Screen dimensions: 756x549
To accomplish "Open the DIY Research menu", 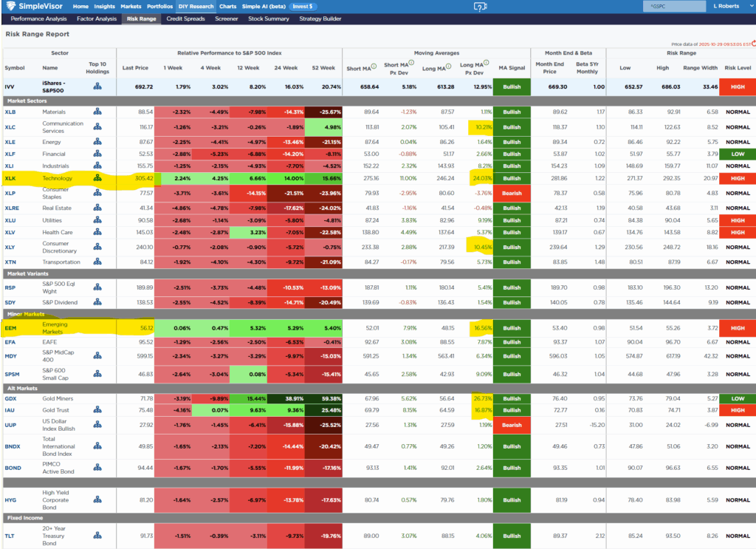I will [x=198, y=7].
